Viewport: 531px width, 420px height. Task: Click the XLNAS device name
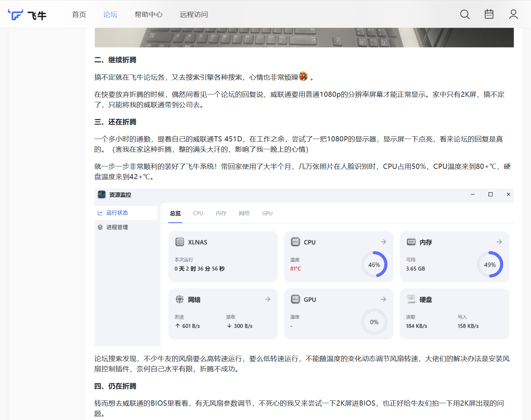(197, 242)
